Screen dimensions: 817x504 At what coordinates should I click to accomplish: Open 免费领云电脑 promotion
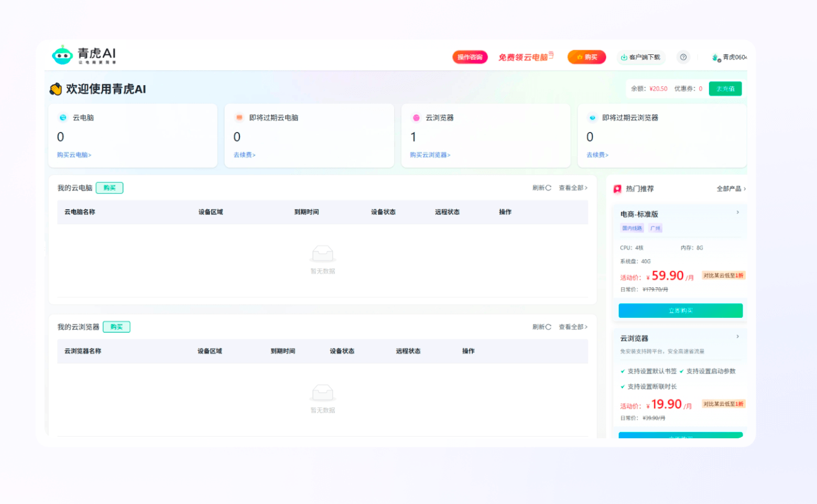[526, 57]
